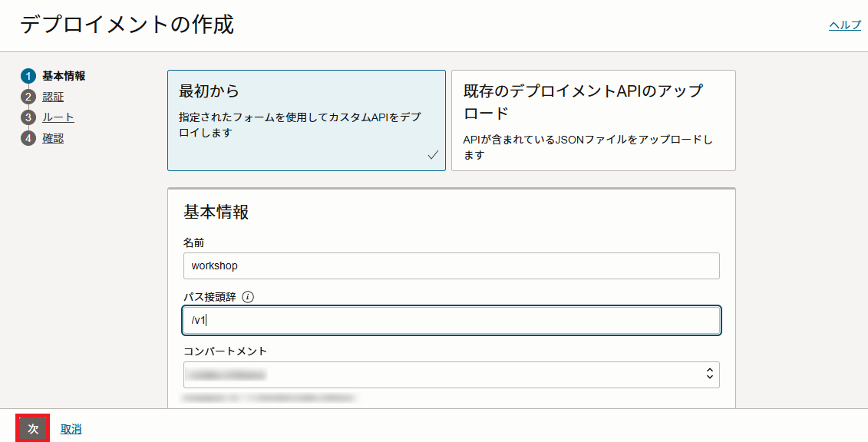Click the checkmark on the 最初から card
Screen dimensions: 868x442
(433, 155)
